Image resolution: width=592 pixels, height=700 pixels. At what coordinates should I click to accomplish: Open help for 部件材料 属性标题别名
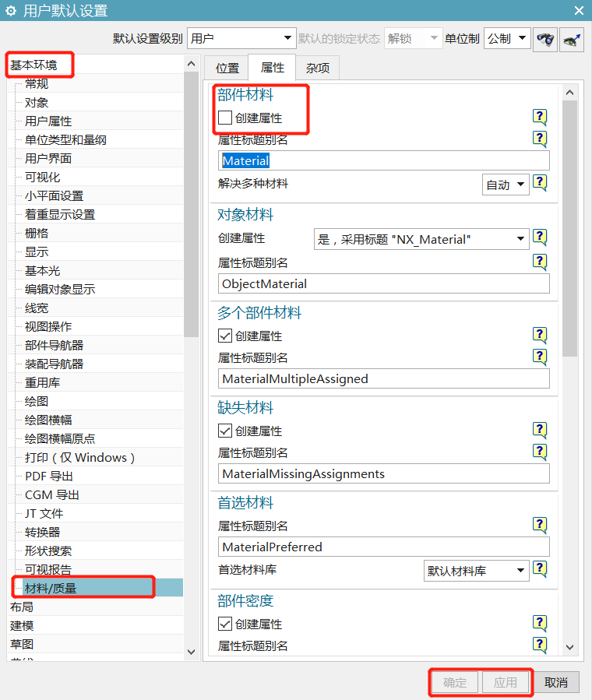(x=540, y=139)
